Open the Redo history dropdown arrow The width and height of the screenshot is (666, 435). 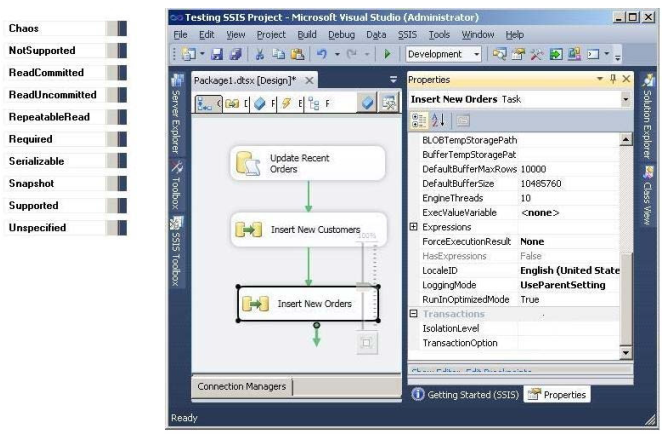(x=367, y=54)
